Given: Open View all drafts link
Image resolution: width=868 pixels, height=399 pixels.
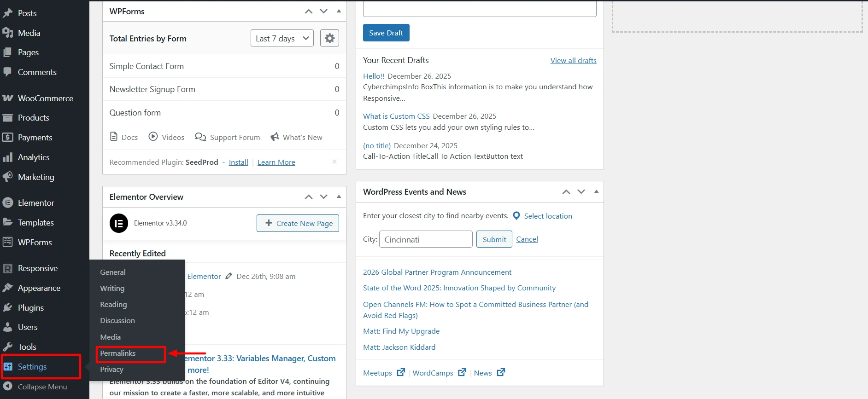Looking at the screenshot, I should [x=574, y=61].
